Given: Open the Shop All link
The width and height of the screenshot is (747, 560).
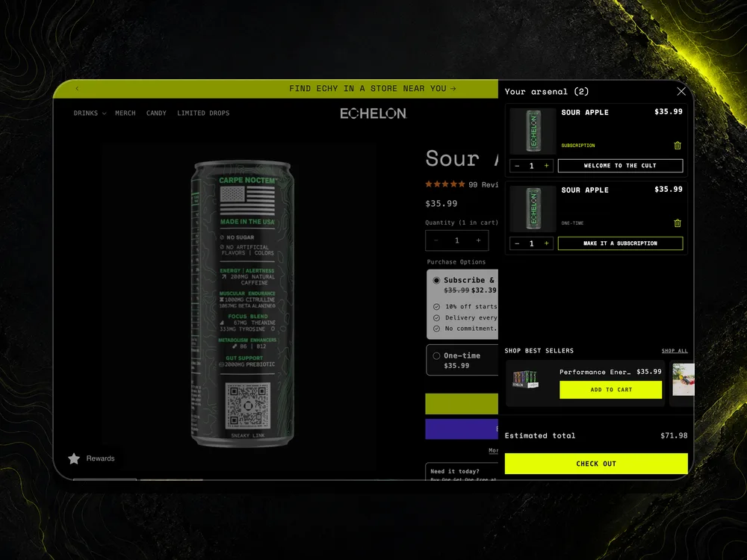Looking at the screenshot, I should 675,350.
